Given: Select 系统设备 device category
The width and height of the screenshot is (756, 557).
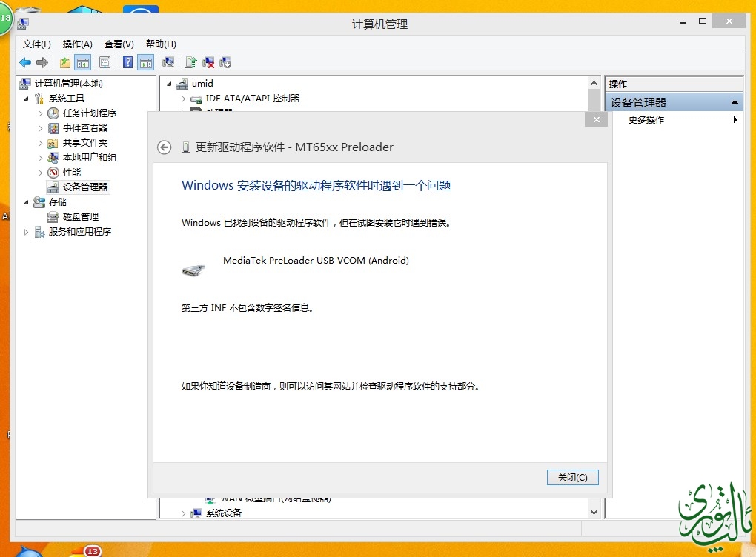Looking at the screenshot, I should [x=224, y=513].
